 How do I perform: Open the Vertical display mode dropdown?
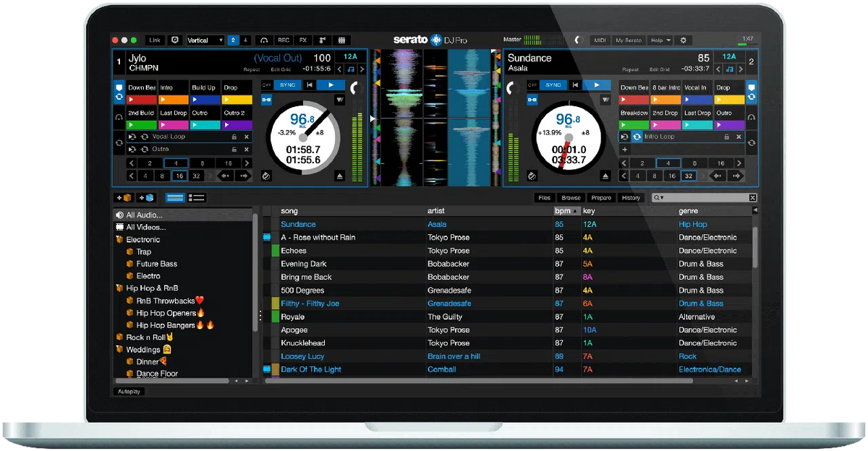[x=205, y=40]
